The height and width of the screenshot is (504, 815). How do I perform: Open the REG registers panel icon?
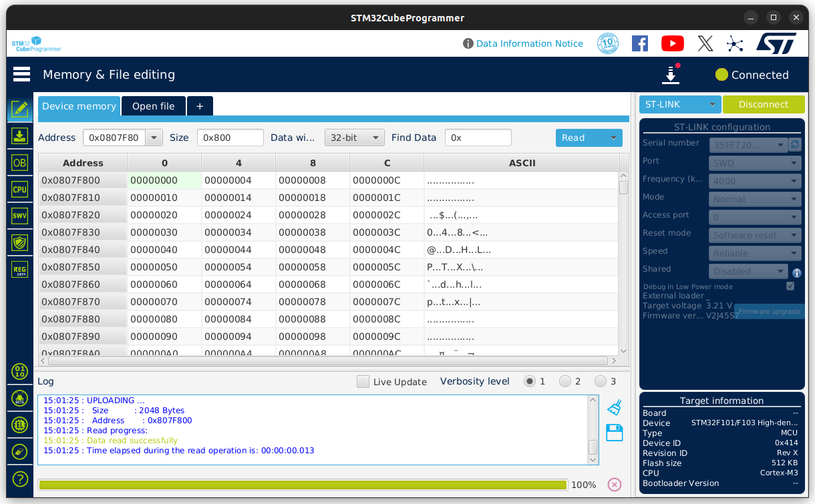pyautogui.click(x=20, y=270)
